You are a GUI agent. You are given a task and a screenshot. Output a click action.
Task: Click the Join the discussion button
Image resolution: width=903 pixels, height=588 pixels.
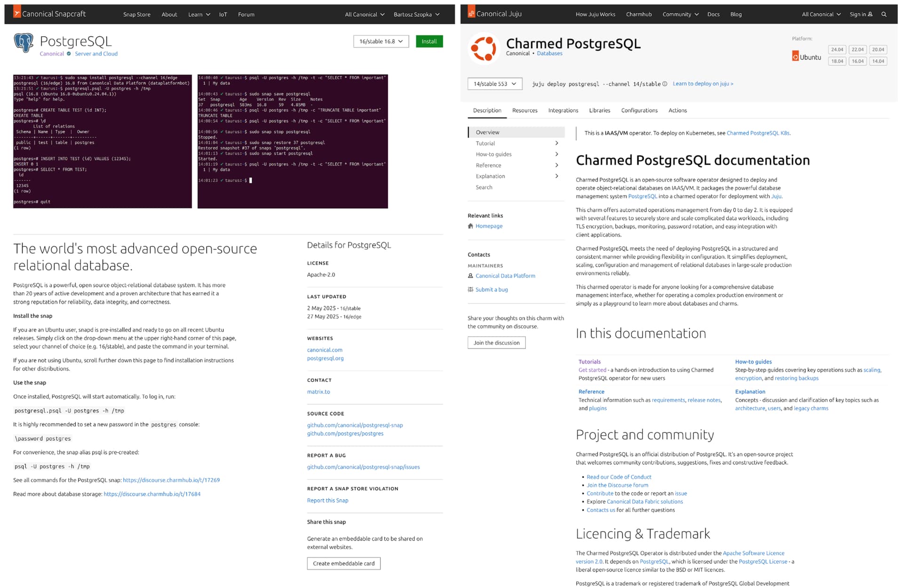pyautogui.click(x=496, y=343)
